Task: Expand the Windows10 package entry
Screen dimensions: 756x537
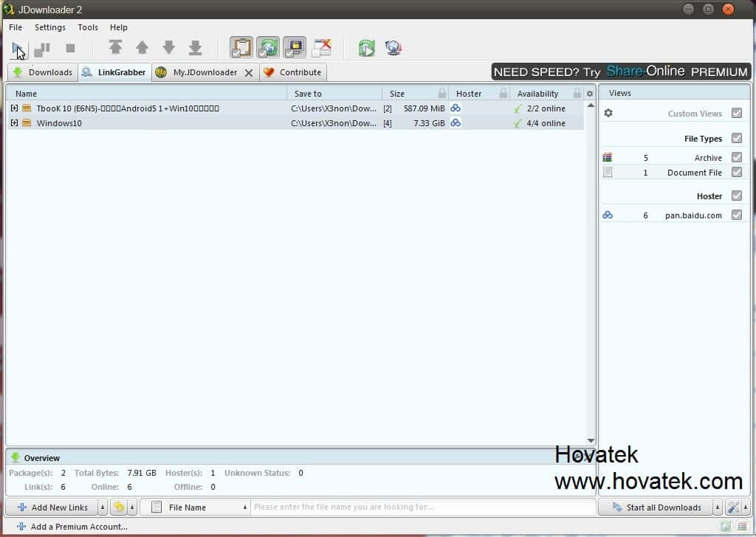Action: tap(15, 123)
